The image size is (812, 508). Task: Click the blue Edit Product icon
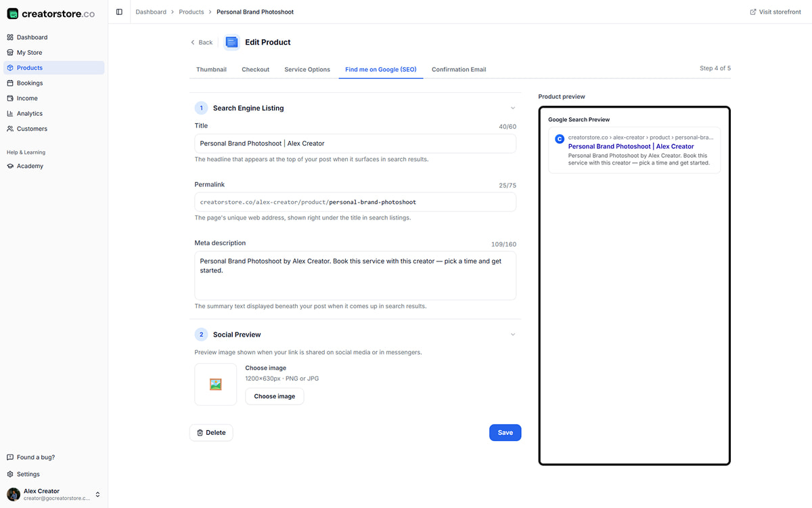pyautogui.click(x=232, y=42)
